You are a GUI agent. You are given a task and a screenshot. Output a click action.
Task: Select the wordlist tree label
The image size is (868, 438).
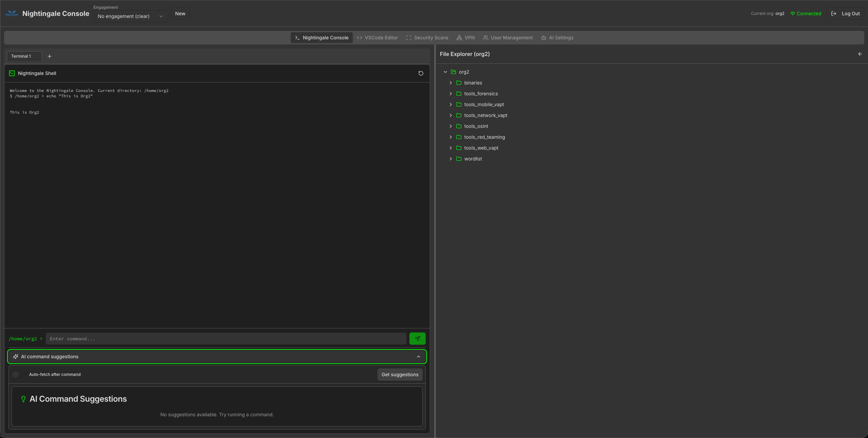[473, 159]
